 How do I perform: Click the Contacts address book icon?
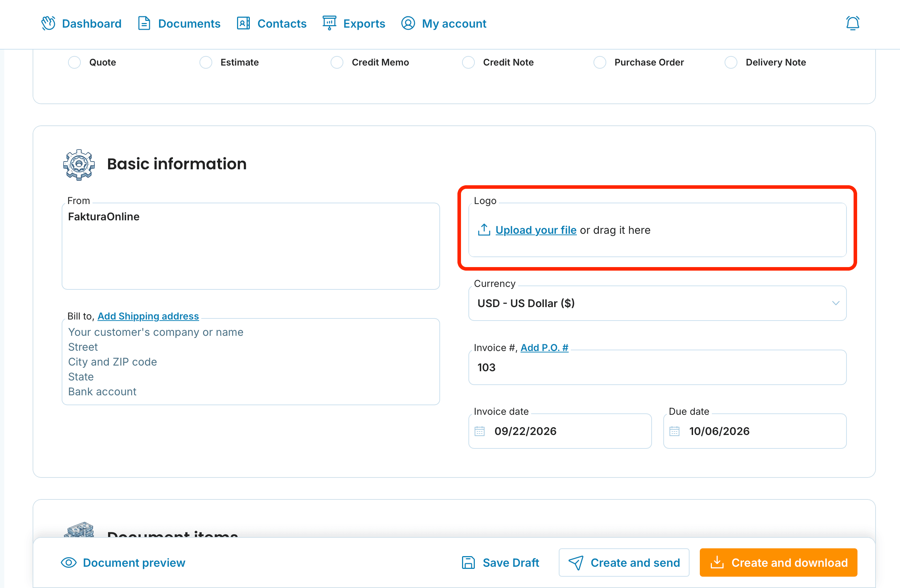click(x=243, y=23)
